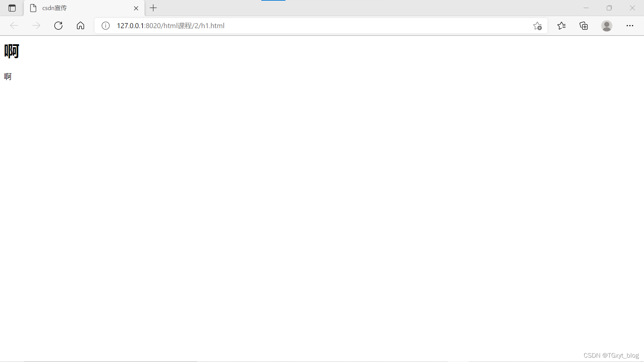This screenshot has height=362, width=644.
Task: Open the home page
Action: click(x=80, y=26)
